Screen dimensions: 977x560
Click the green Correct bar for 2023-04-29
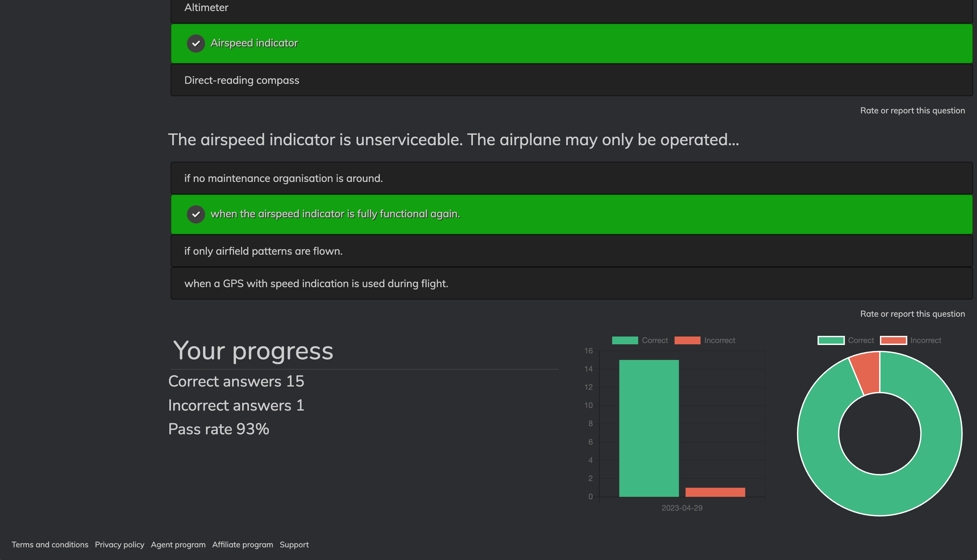648,428
